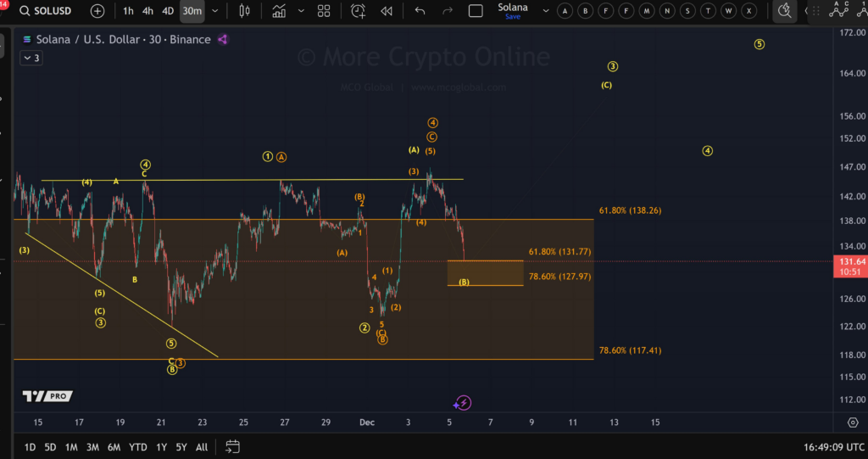Click the current price label 131.64
868x459 pixels.
(x=853, y=261)
